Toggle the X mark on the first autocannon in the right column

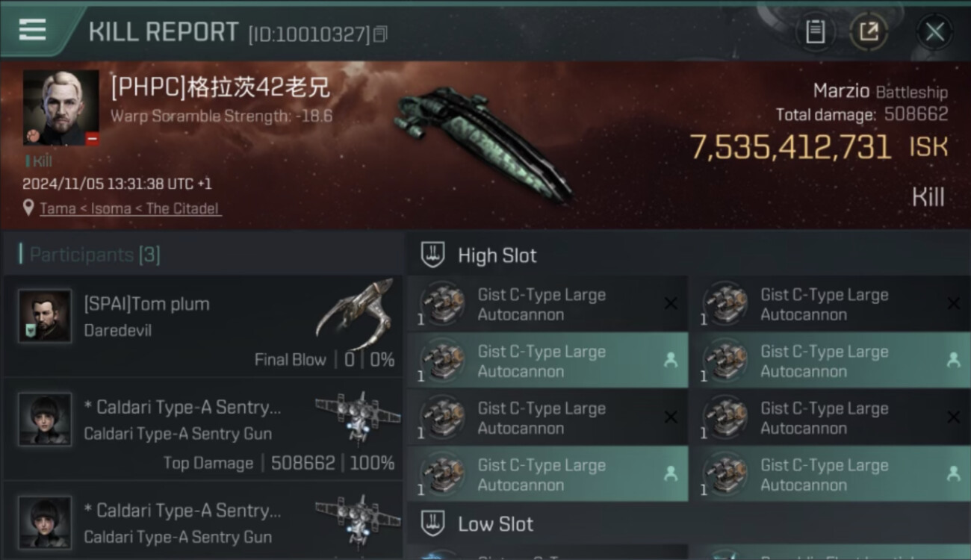click(954, 303)
